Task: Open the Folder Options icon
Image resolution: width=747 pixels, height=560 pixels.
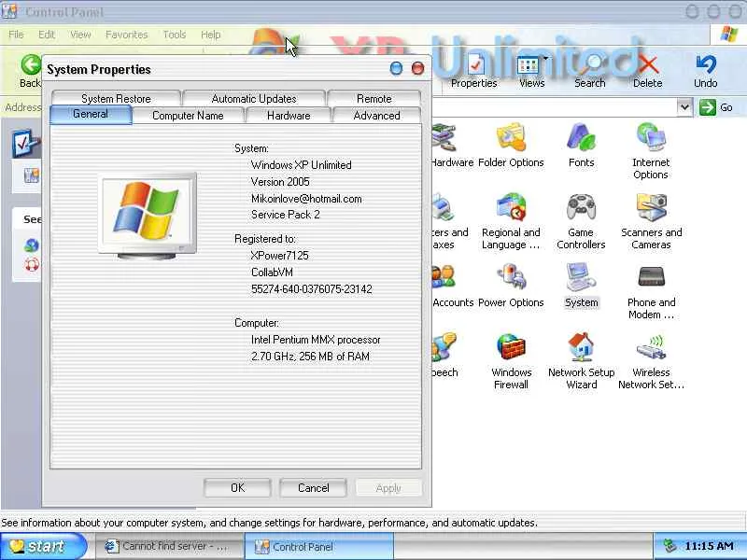Action: (x=511, y=146)
